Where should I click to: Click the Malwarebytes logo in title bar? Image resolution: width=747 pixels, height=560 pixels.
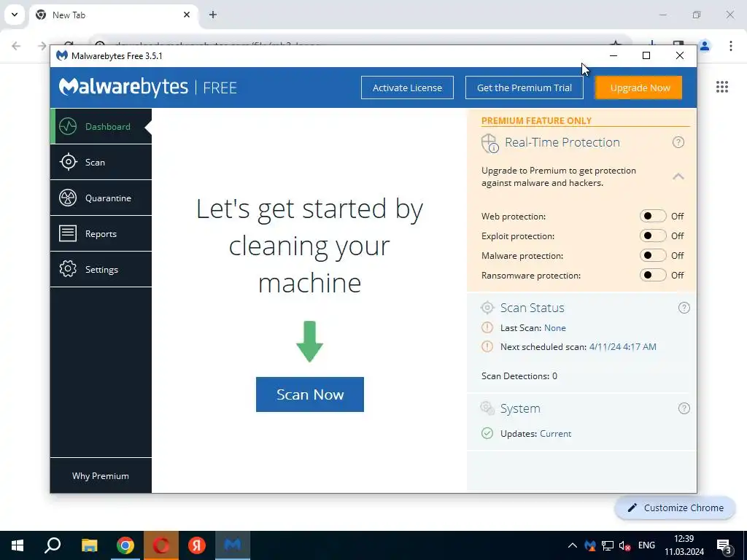point(61,55)
